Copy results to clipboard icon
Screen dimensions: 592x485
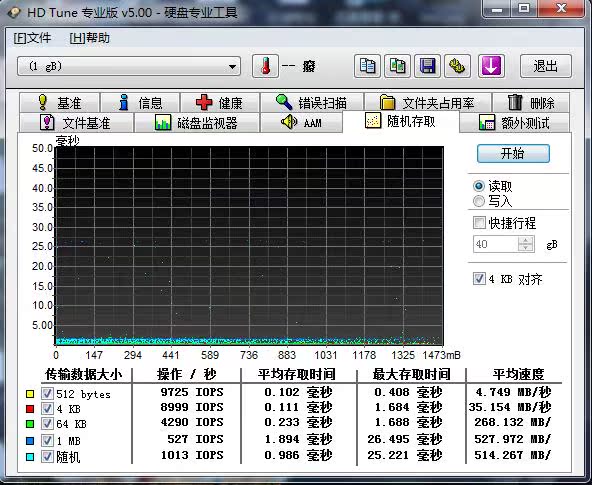[367, 66]
